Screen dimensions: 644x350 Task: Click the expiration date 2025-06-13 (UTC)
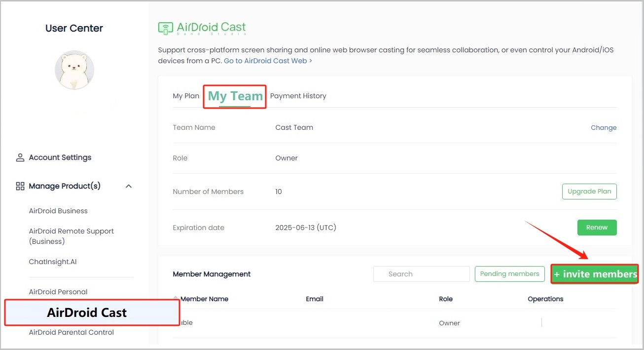pyautogui.click(x=306, y=228)
